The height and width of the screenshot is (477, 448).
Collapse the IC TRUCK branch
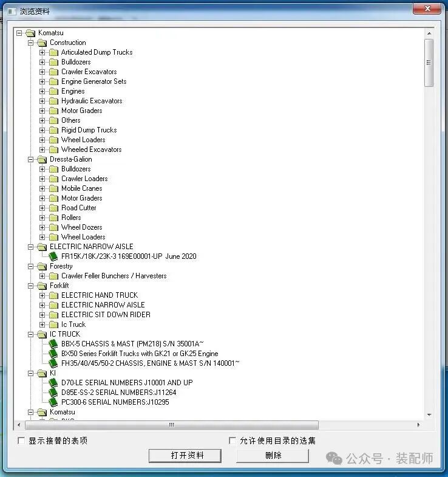(x=31, y=335)
